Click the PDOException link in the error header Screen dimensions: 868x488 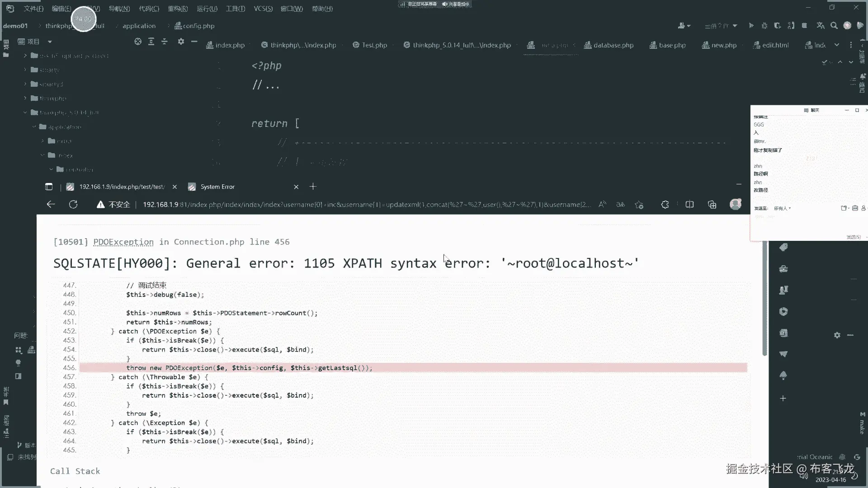[123, 242]
